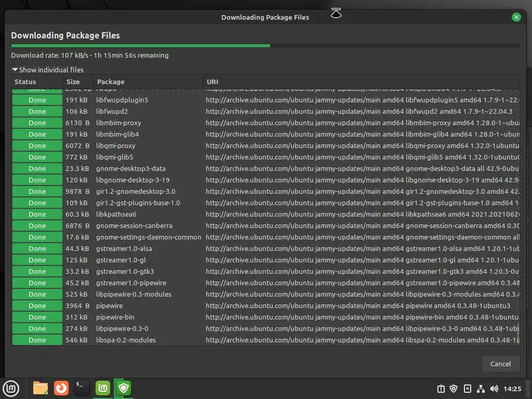
Task: Click the URI of gstreamer1.0-alsa
Action: pyautogui.click(x=362, y=248)
